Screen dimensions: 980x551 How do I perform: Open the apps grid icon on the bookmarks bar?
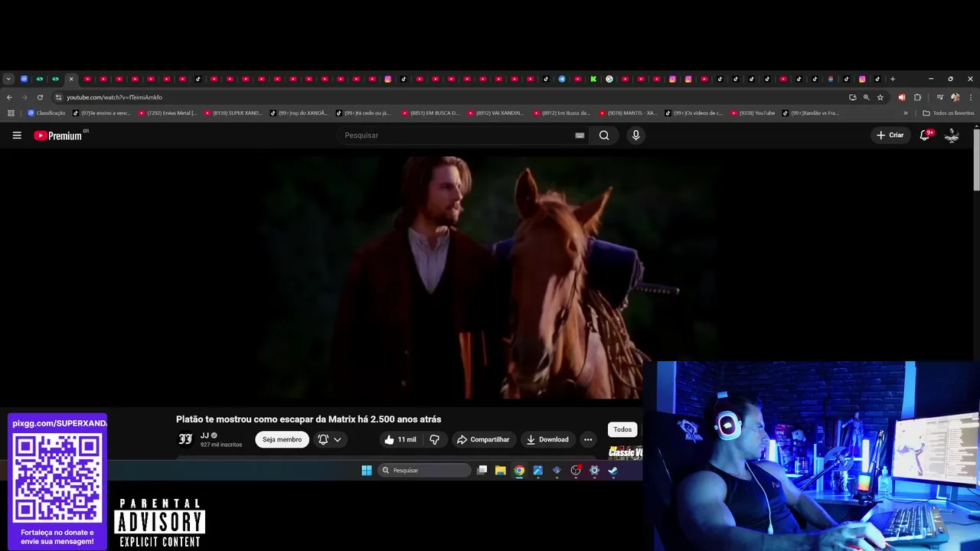tap(11, 113)
